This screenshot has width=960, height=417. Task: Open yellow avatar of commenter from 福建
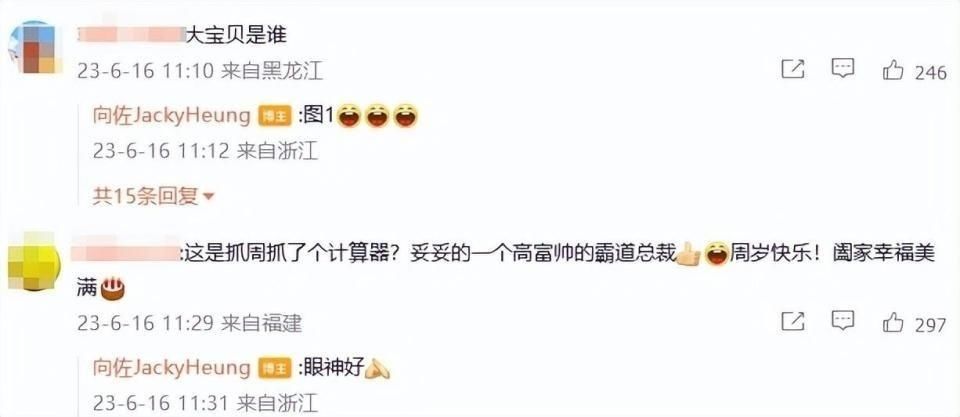(x=34, y=261)
